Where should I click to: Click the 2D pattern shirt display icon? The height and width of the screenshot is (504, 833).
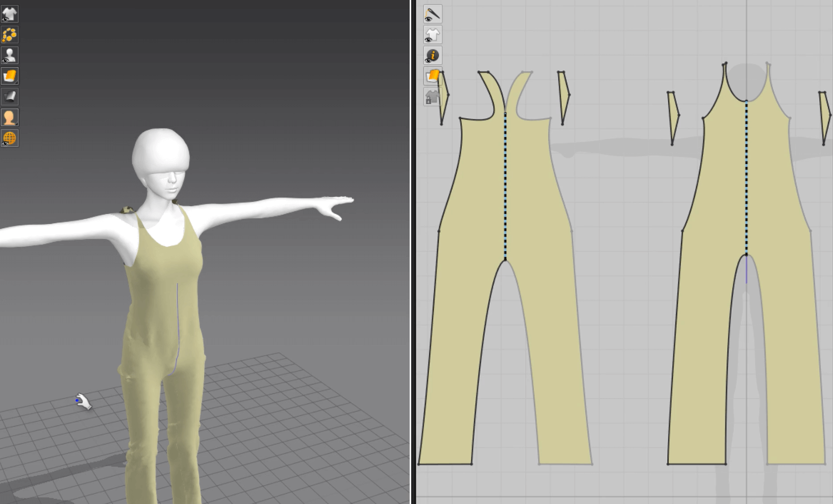point(432,35)
